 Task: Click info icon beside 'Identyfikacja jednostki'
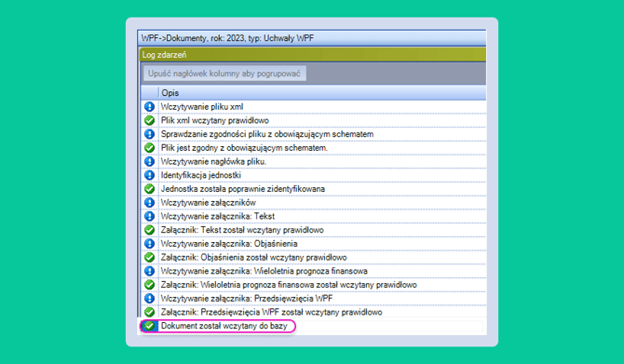149,175
